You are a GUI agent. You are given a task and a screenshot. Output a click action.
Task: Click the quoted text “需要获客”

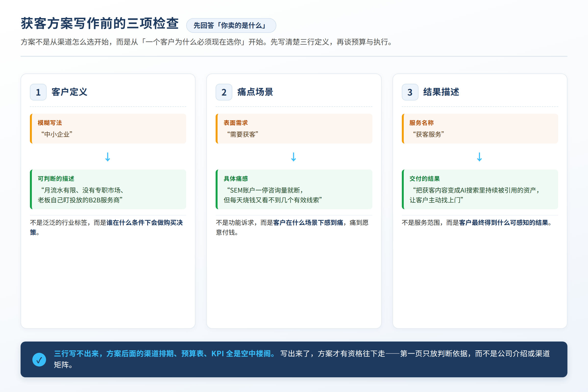tap(243, 134)
